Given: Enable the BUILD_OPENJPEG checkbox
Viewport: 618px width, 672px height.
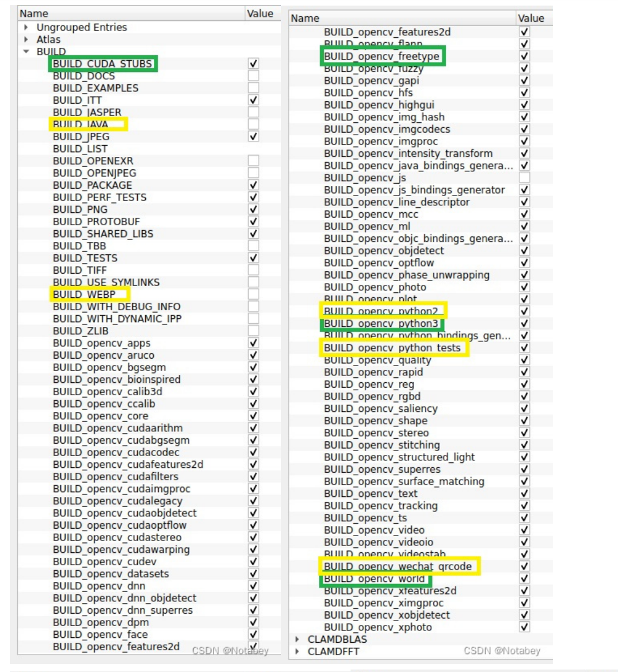Looking at the screenshot, I should point(253,172).
